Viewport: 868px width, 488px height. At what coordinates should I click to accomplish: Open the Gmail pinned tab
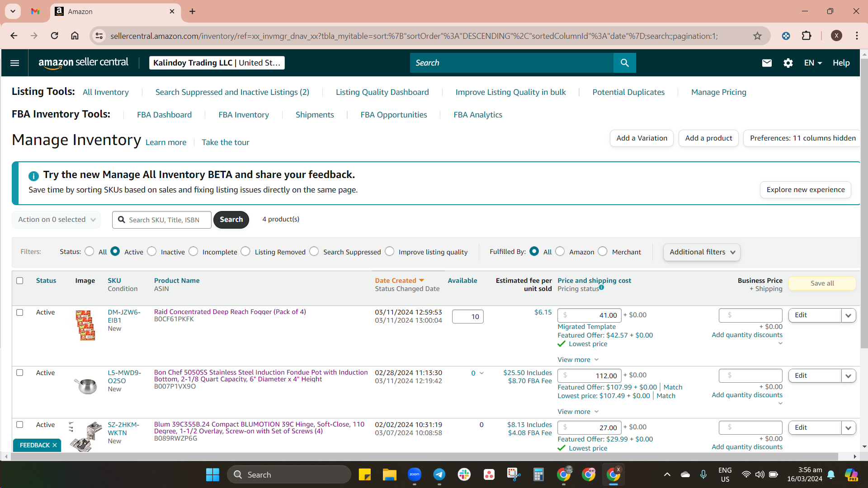35,11
